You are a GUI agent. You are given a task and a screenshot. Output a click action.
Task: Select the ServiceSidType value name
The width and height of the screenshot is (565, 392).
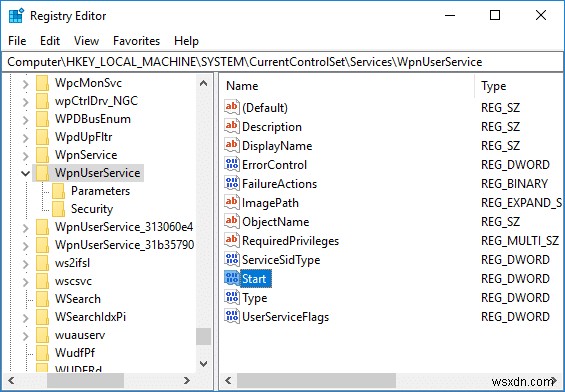click(281, 260)
